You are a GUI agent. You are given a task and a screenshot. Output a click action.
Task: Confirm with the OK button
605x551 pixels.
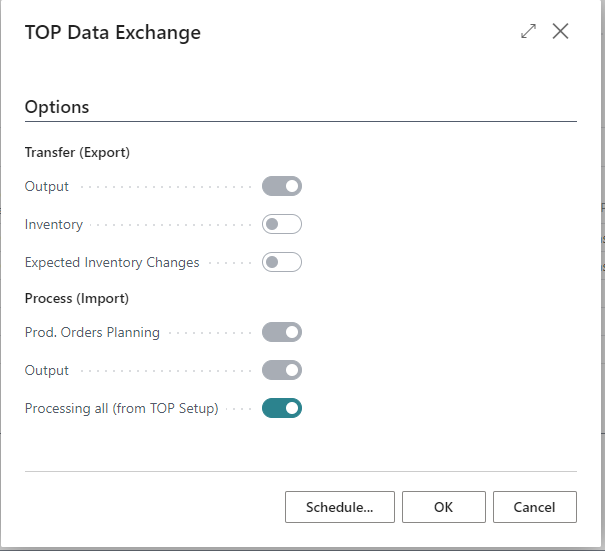point(443,507)
